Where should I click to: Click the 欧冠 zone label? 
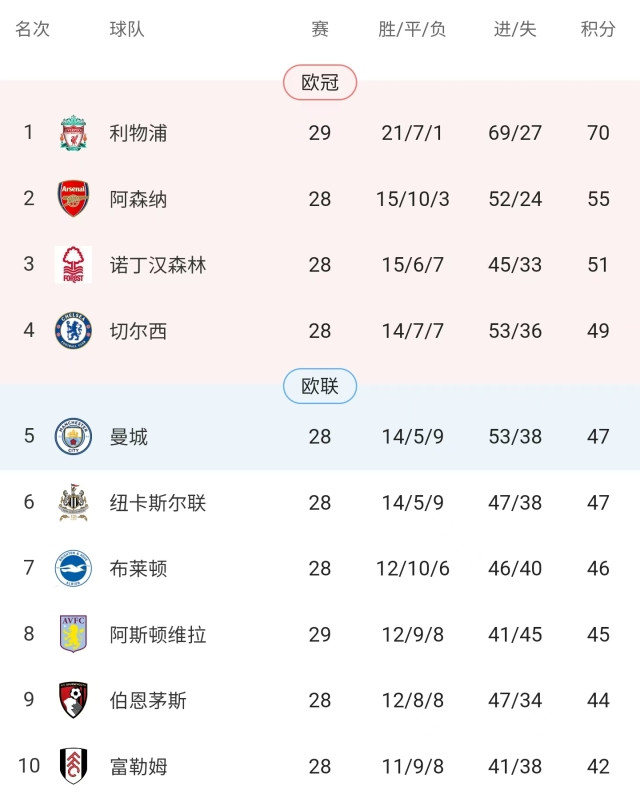click(x=320, y=82)
